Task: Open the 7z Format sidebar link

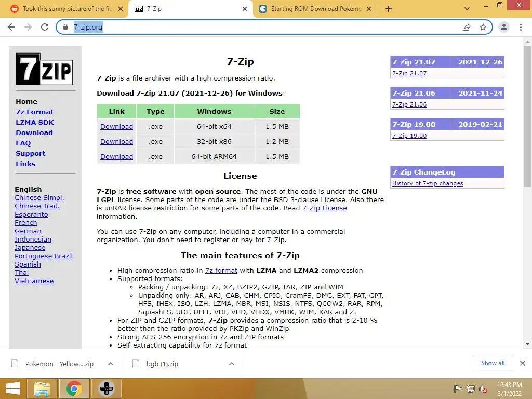Action: [34, 112]
